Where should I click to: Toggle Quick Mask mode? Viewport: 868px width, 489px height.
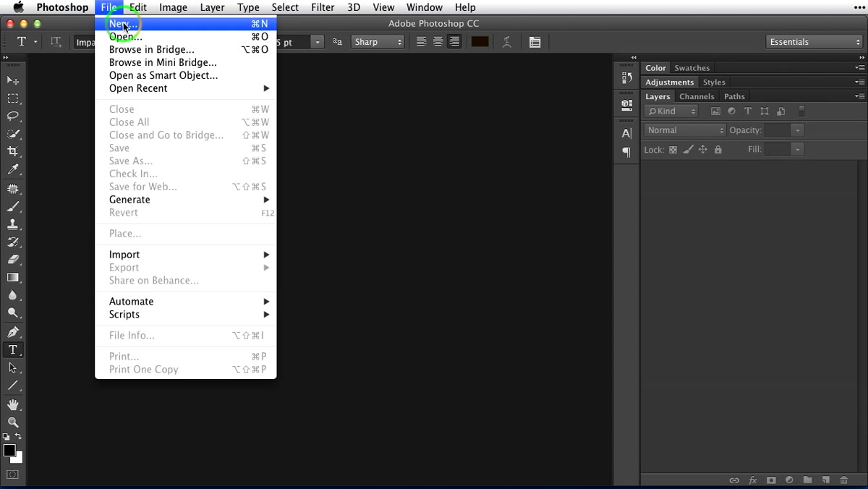coord(13,475)
